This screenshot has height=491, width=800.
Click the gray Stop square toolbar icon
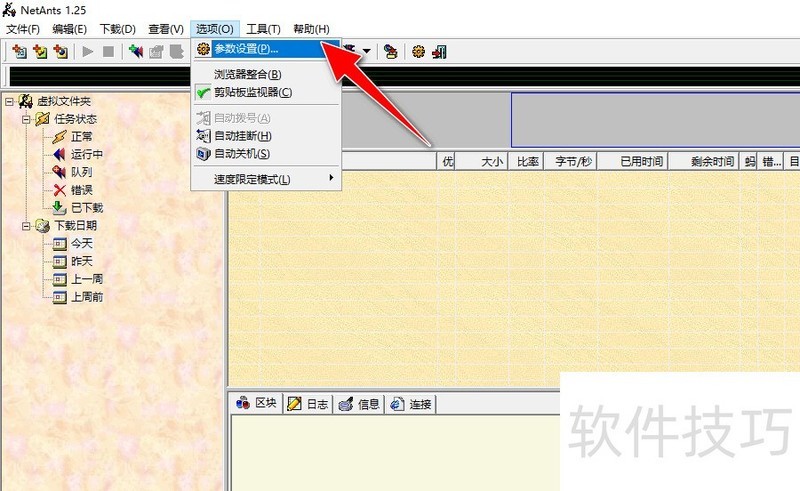(108, 52)
